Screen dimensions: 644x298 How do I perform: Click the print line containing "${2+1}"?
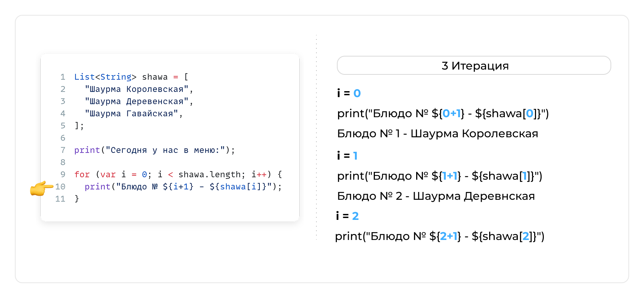439,236
